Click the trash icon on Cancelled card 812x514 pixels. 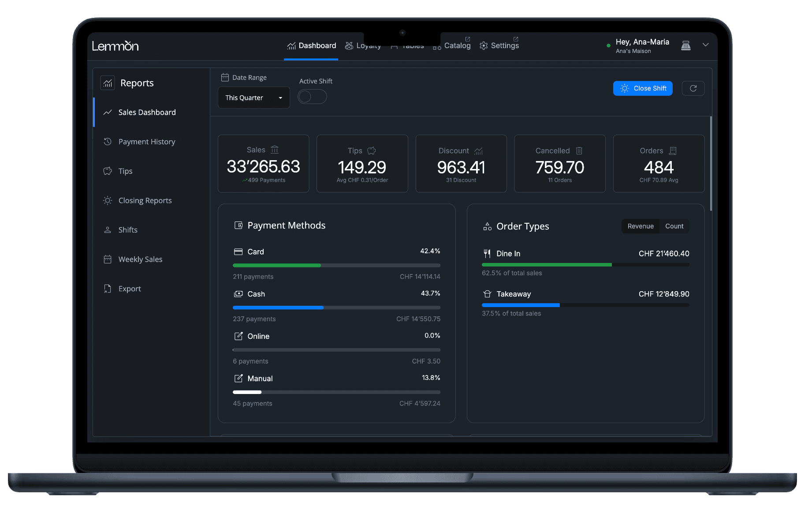579,150
